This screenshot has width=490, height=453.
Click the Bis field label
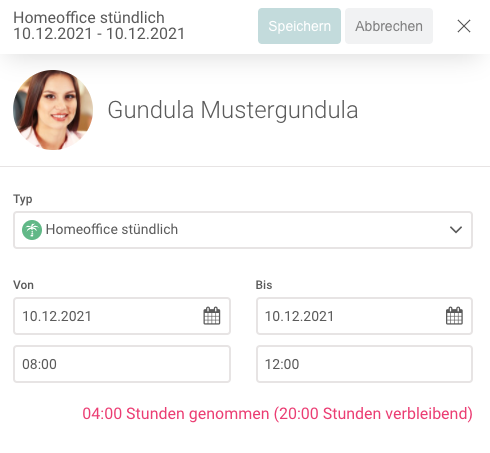coord(264,285)
